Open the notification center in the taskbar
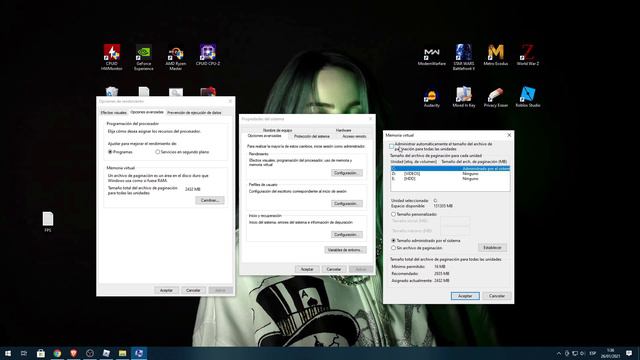The height and width of the screenshot is (360, 640). coord(629,353)
